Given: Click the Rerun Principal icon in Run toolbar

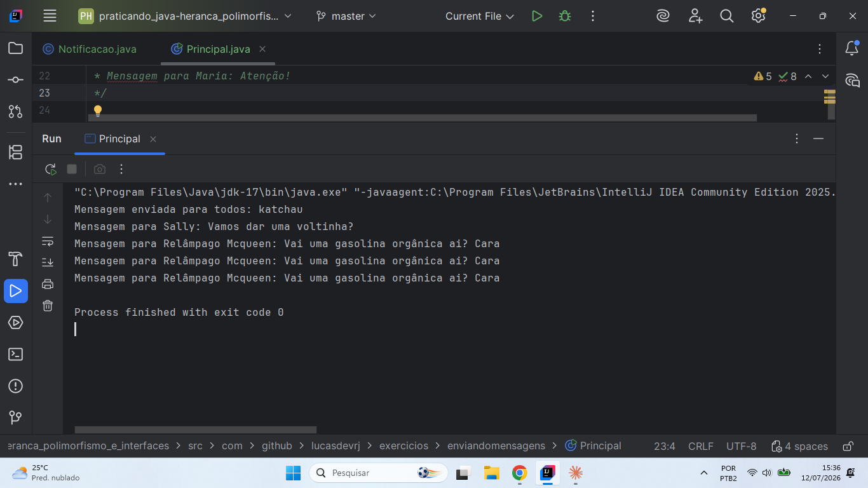Looking at the screenshot, I should 50,169.
